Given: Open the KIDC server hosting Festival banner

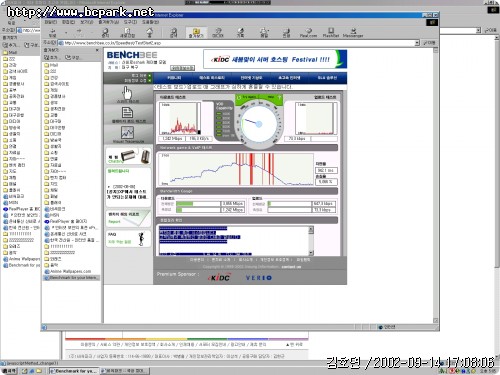Looking at the screenshot, I should pyautogui.click(x=275, y=59).
